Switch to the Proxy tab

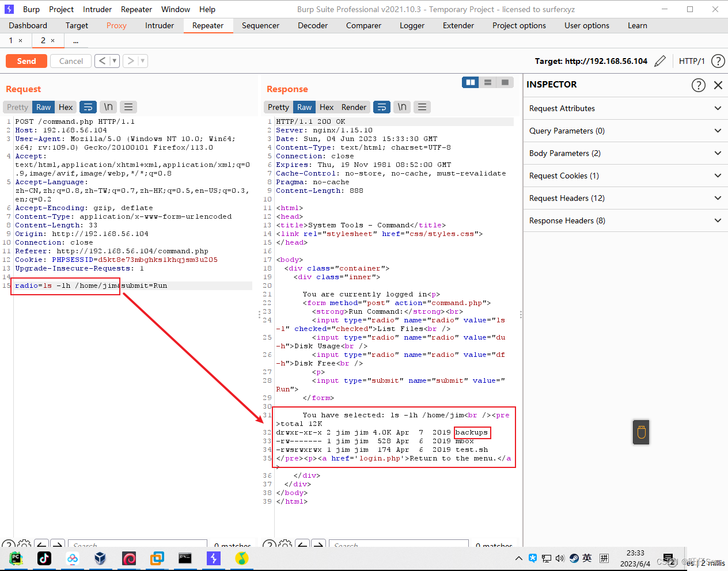click(x=116, y=25)
